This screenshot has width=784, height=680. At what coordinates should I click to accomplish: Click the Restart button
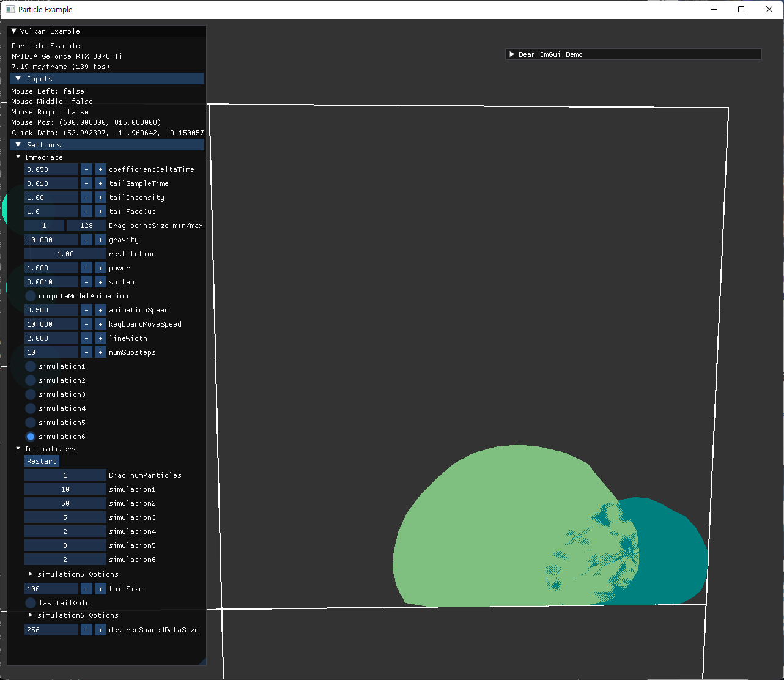pyautogui.click(x=42, y=461)
